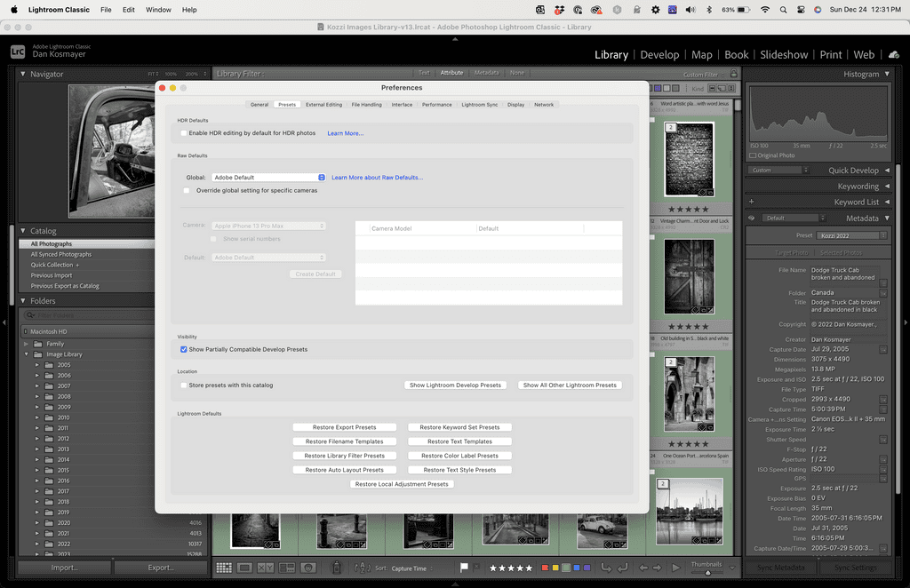Open macOS Control Center icon
This screenshot has width=910, height=588.
point(801,10)
